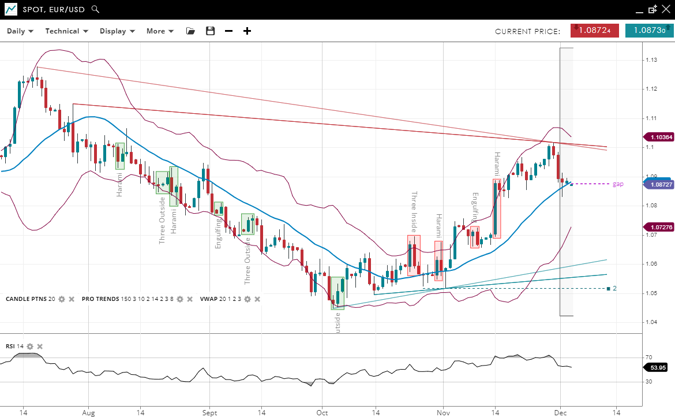Viewport: 675px width, 417px height.
Task: Remove the Candle Ptns indicator
Action: point(72,299)
